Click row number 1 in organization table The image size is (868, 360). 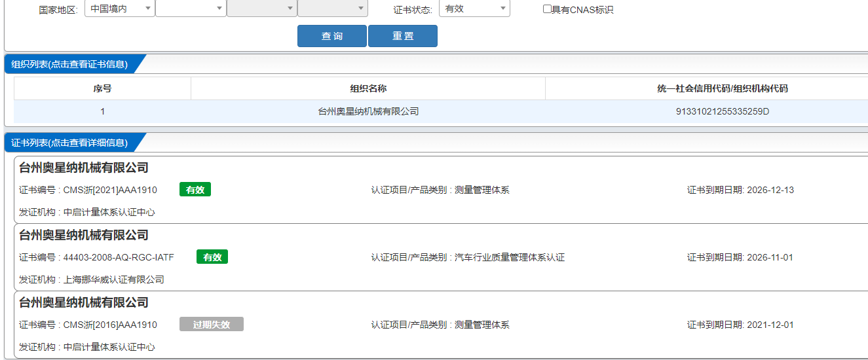click(x=102, y=111)
